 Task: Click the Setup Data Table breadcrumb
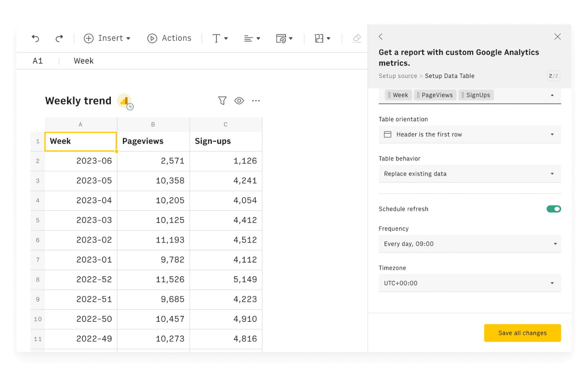[449, 76]
